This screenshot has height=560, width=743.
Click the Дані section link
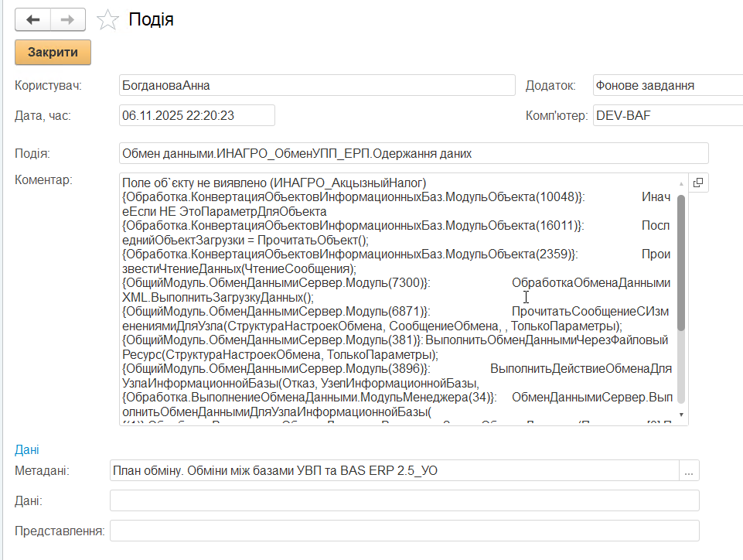[27, 449]
